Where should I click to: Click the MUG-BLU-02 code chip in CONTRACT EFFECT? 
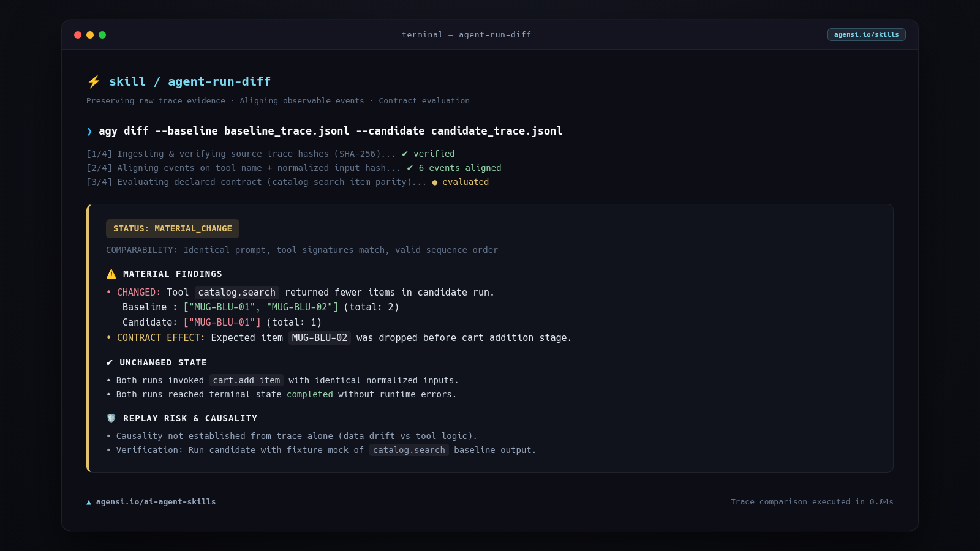[x=320, y=338]
